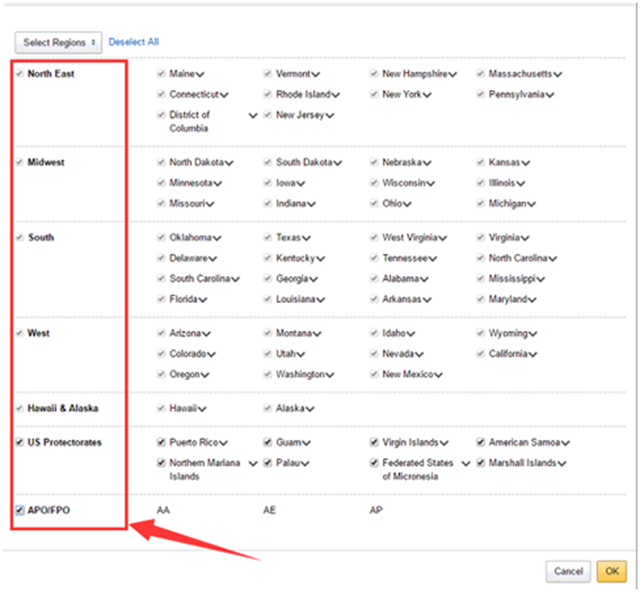Uncheck the Guam checkbox
The image size is (640, 592).
tap(267, 442)
